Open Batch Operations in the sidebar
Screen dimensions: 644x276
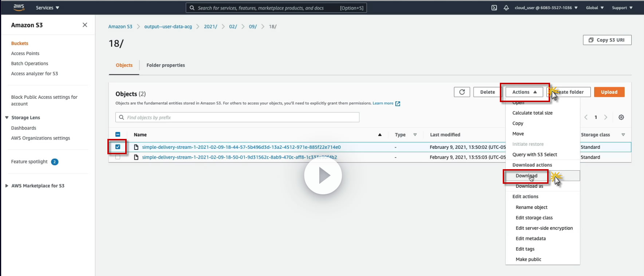click(x=29, y=63)
